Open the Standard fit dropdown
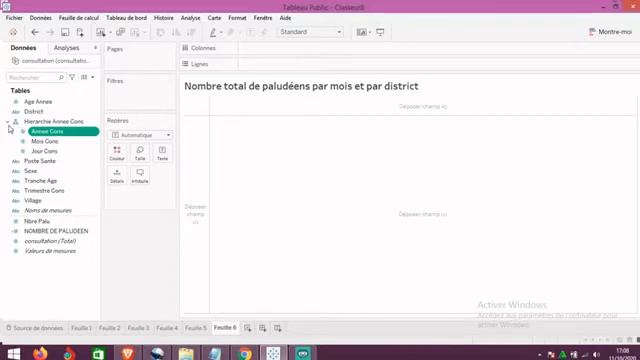The width and height of the screenshot is (640, 360). click(310, 32)
